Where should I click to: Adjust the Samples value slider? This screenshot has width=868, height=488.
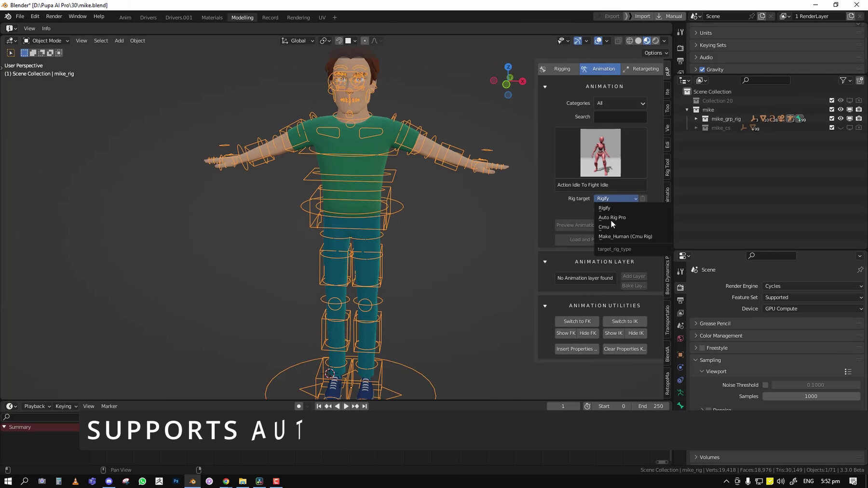811,396
